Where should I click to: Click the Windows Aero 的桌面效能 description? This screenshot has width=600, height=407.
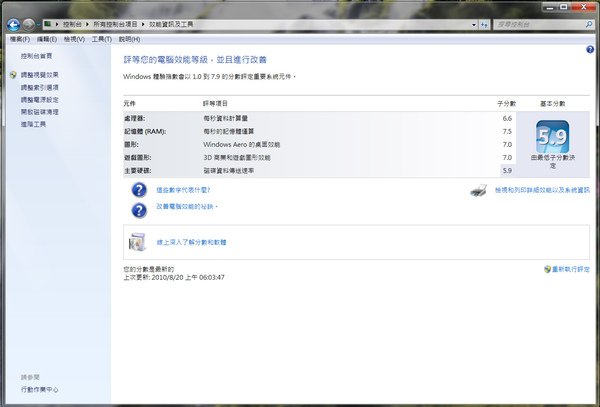pos(241,145)
